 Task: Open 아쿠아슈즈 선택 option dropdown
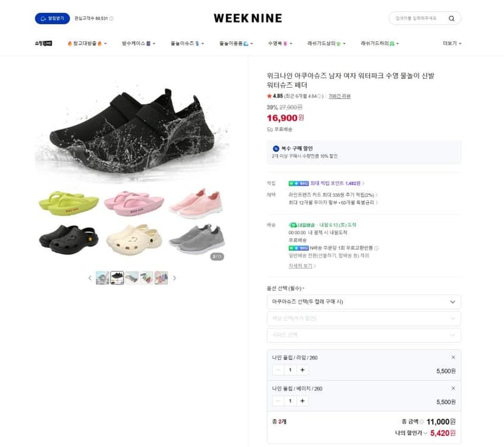(x=364, y=301)
